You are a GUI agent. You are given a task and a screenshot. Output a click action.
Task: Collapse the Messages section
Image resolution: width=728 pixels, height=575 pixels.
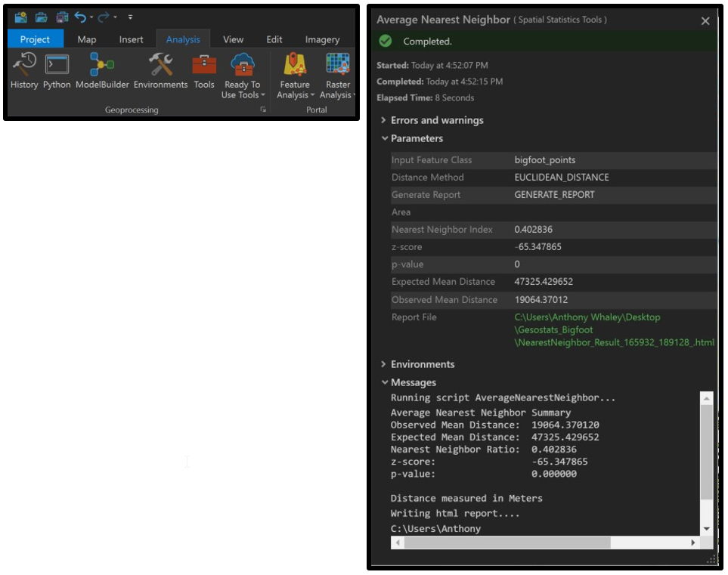coord(413,382)
